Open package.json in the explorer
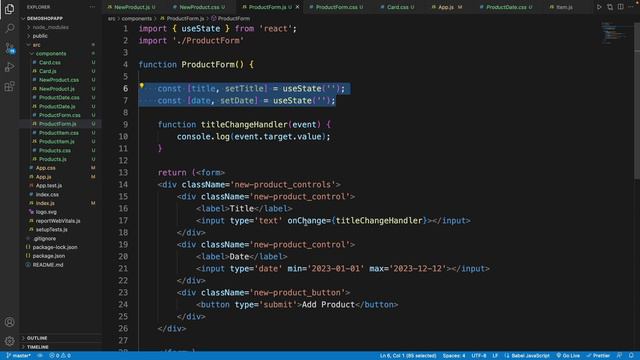The height and width of the screenshot is (360, 640). click(49, 256)
